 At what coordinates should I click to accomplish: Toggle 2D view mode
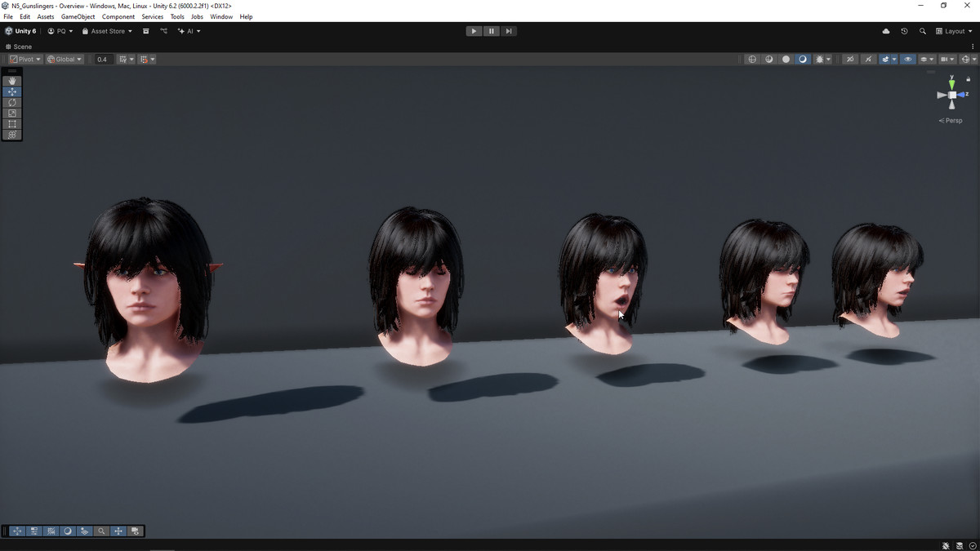[x=850, y=59]
